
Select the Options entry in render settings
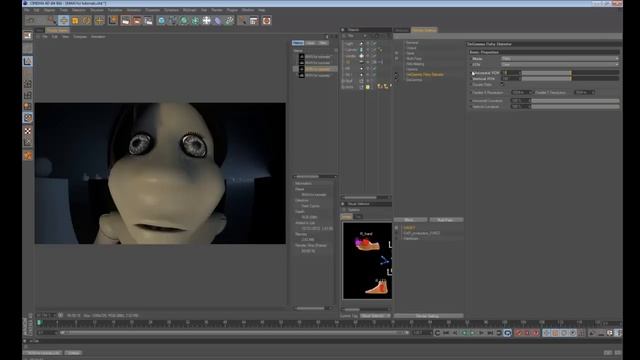click(x=412, y=69)
